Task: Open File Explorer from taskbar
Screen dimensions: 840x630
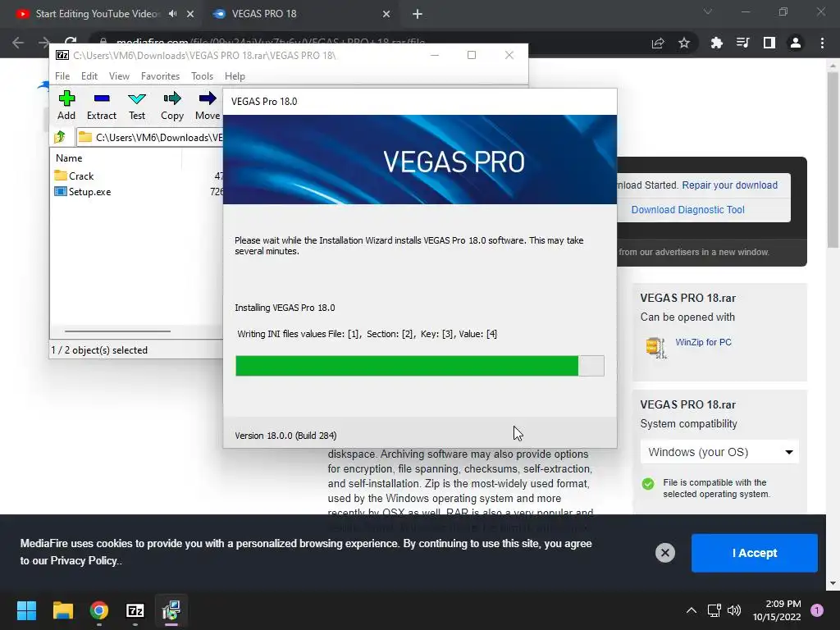Action: pyautogui.click(x=62, y=610)
